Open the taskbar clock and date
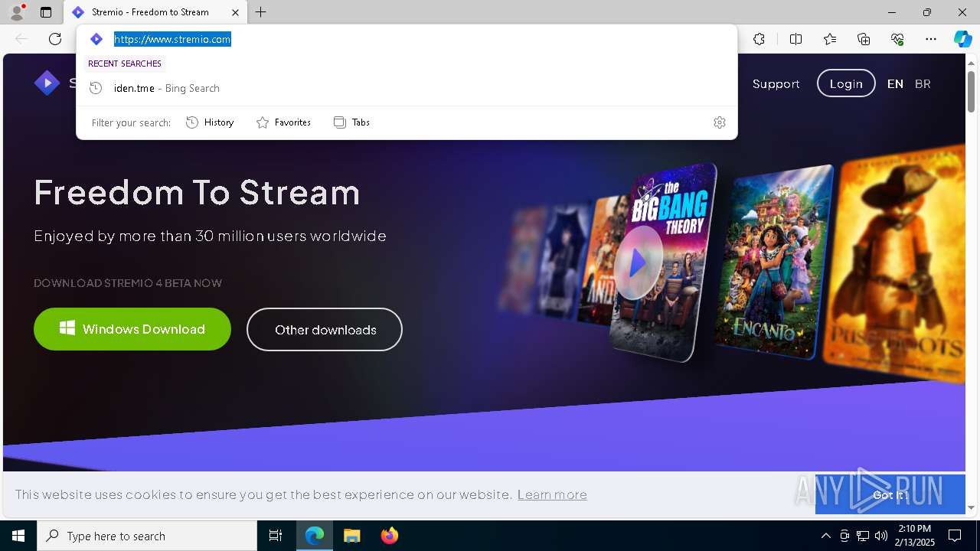 click(x=916, y=536)
